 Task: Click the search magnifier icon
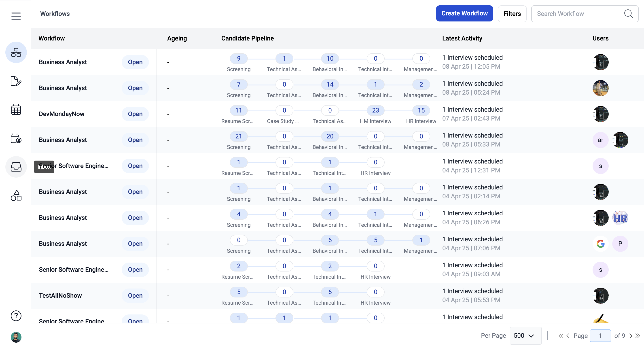629,14
